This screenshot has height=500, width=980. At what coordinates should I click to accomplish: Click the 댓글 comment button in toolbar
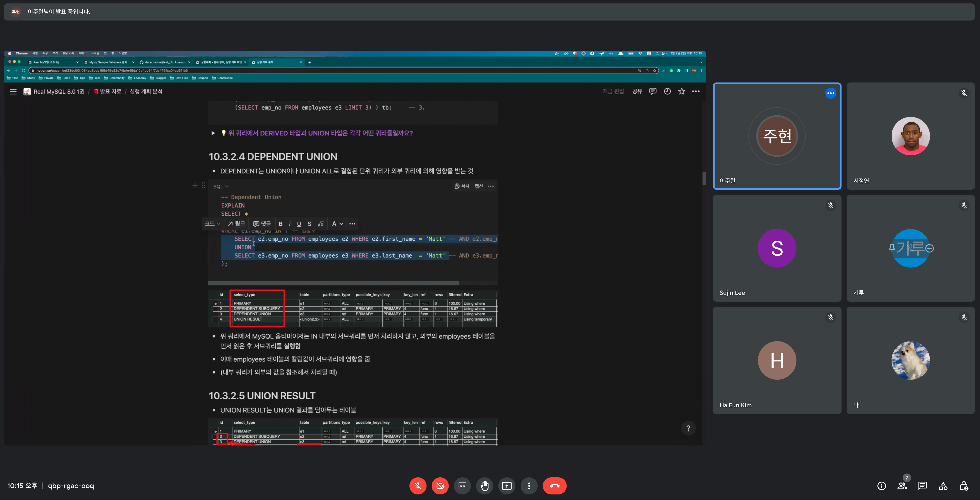(262, 224)
